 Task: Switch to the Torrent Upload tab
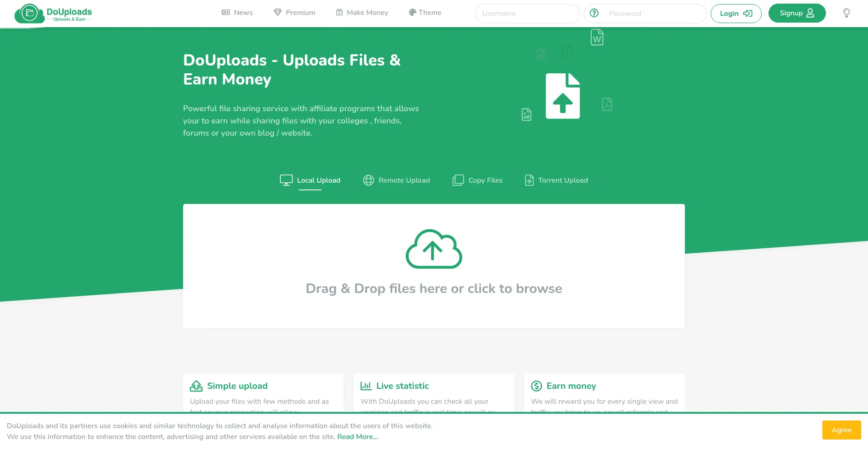click(x=556, y=180)
